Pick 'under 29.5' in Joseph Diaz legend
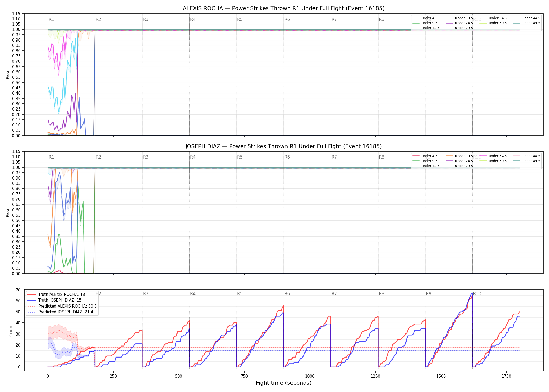 [x=459, y=166]
